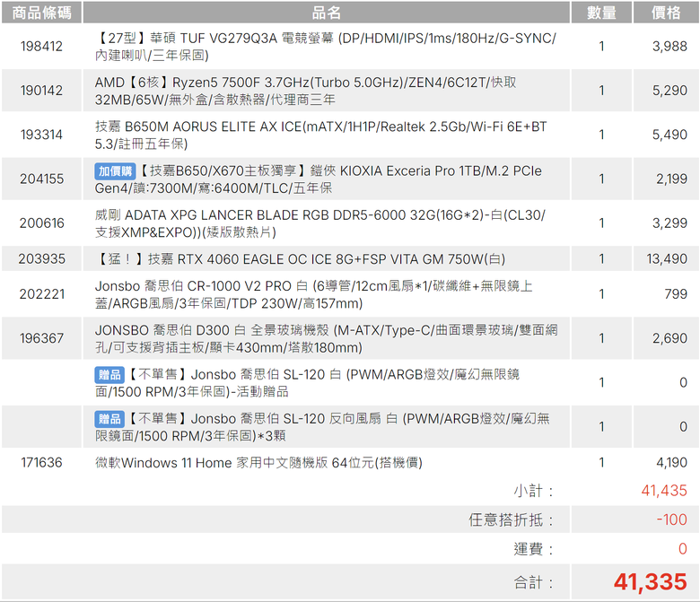
Task: Click the grand total 41,335
Action: pos(650,582)
